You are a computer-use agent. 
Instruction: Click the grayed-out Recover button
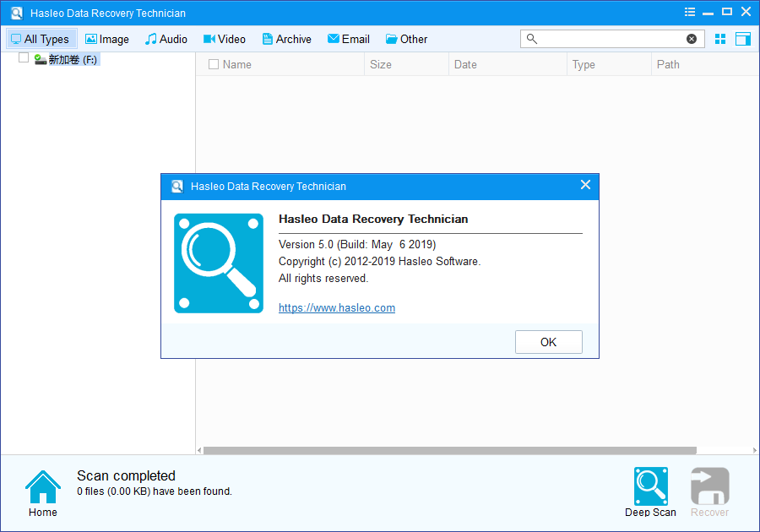(x=709, y=492)
